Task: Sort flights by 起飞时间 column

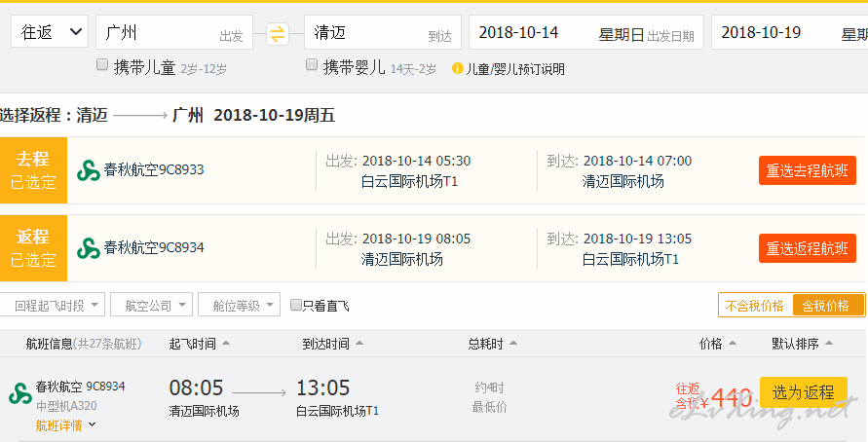Action: 192,344
